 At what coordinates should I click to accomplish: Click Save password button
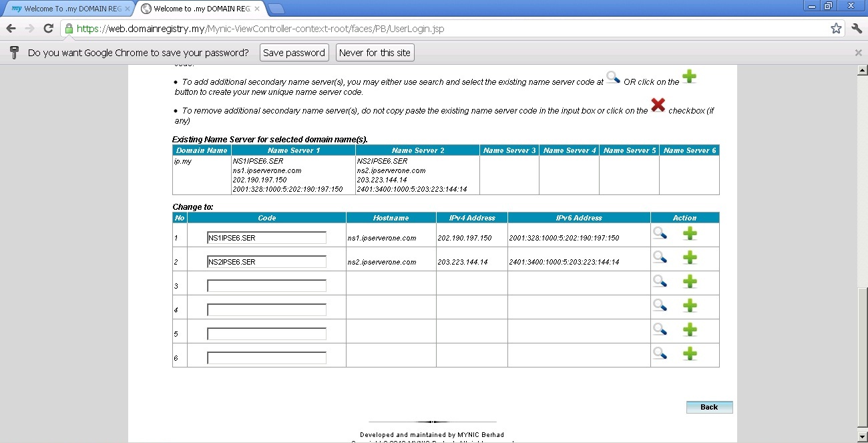click(x=294, y=52)
